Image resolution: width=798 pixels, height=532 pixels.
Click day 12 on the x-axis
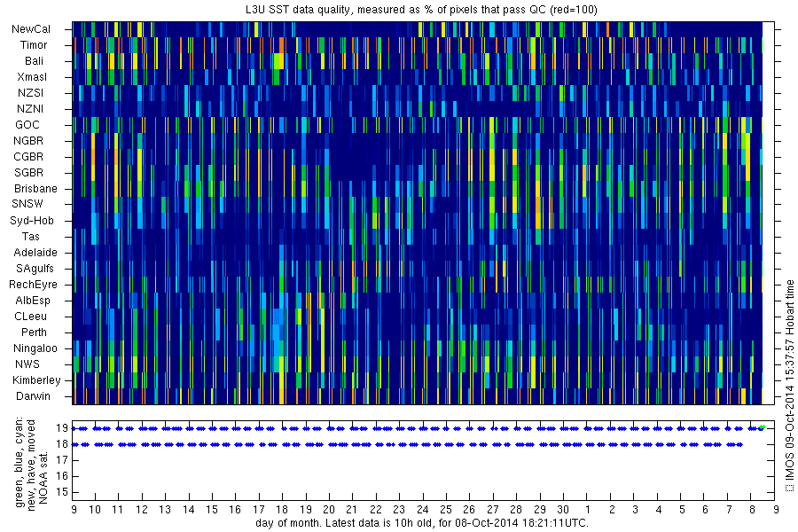pos(142,510)
